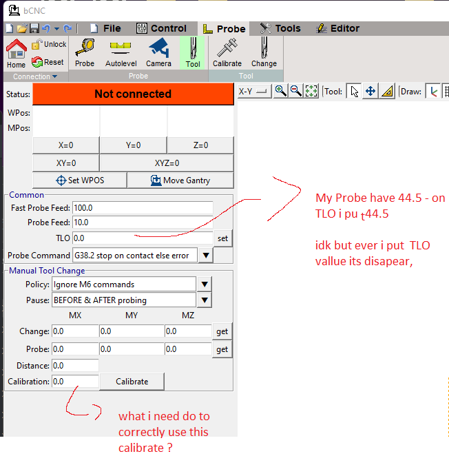Click the New file icon

tap(10, 28)
